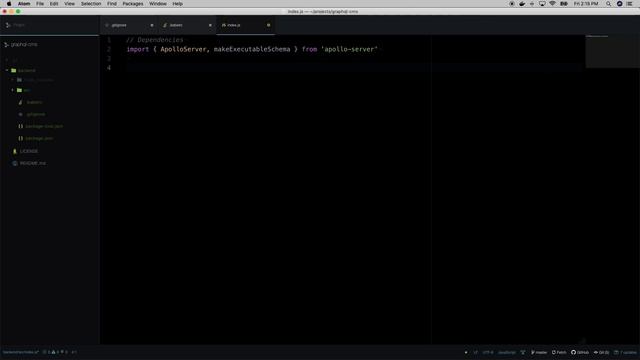Image resolution: width=640 pixels, height=360 pixels.
Task: Open .babelrc via its Babel file icon
Action: pyautogui.click(x=20, y=102)
